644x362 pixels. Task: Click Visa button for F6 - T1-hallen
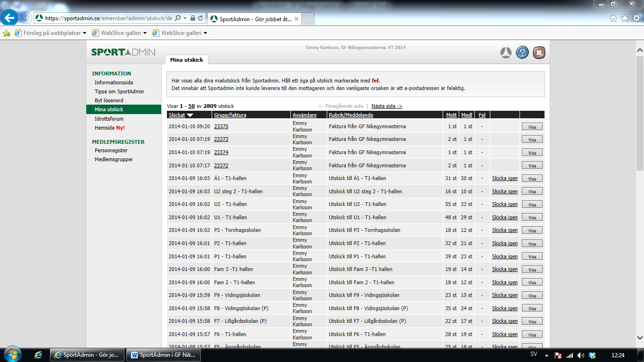[x=532, y=334]
